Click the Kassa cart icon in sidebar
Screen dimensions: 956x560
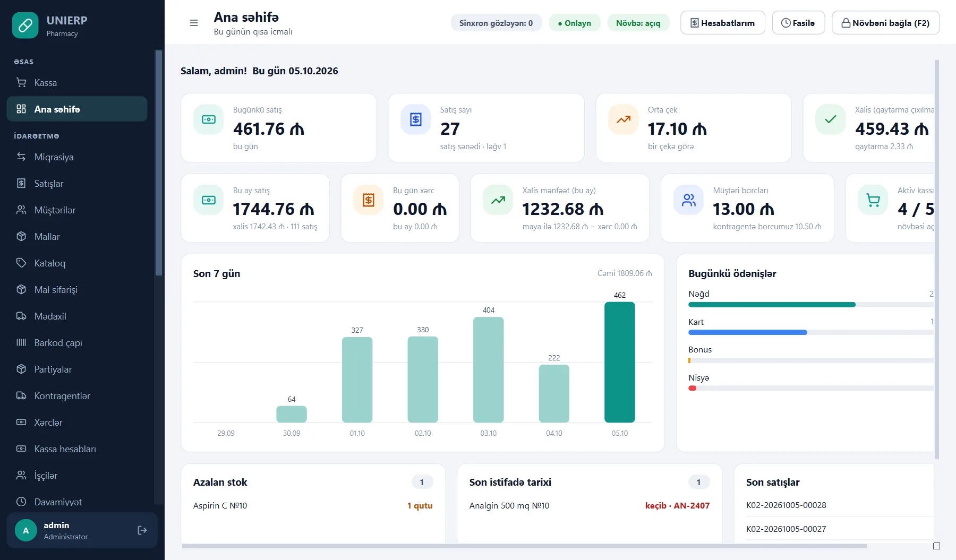click(x=21, y=83)
